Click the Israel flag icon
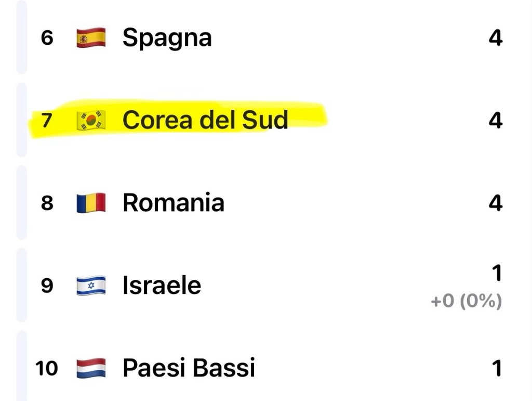The width and height of the screenshot is (532, 401). [x=91, y=286]
